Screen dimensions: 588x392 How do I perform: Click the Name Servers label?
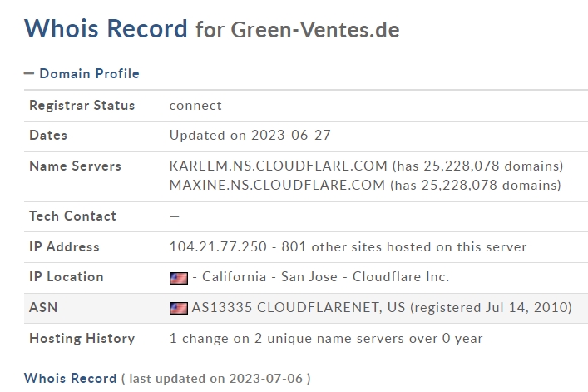76,166
